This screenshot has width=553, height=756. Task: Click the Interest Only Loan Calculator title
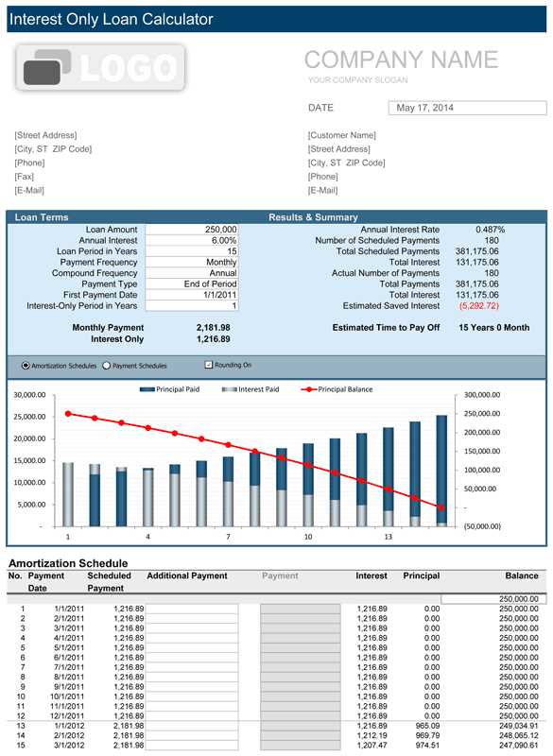tap(111, 19)
